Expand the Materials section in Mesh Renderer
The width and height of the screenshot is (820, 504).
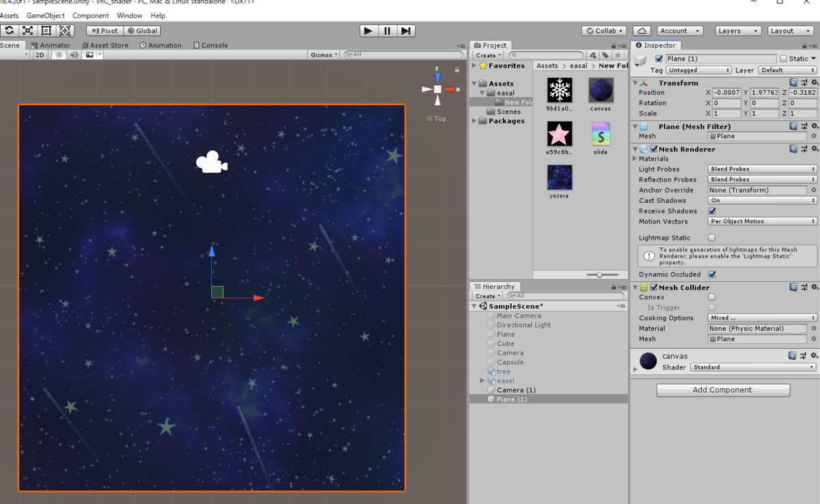pyautogui.click(x=635, y=158)
